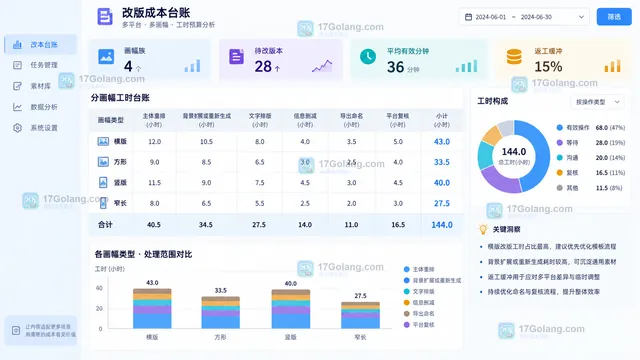Click the 画幅族 image card icon
Image resolution: width=640 pixels, height=360 pixels.
pos(106,56)
